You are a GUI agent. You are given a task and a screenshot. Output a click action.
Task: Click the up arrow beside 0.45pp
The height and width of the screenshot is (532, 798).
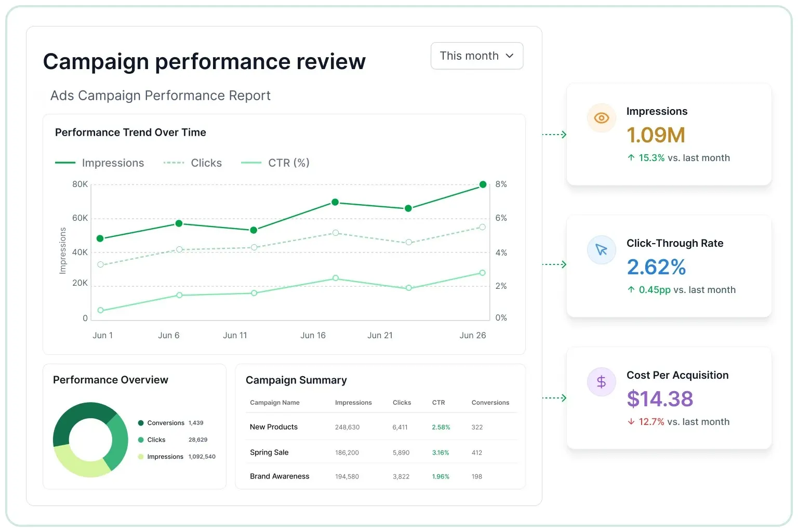pyautogui.click(x=631, y=289)
